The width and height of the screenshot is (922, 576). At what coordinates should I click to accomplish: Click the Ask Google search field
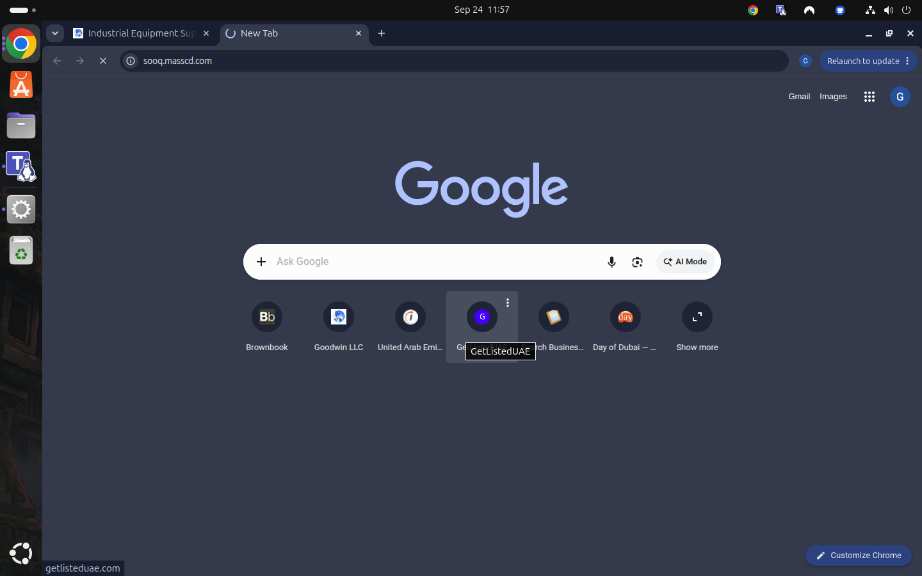[435, 262]
